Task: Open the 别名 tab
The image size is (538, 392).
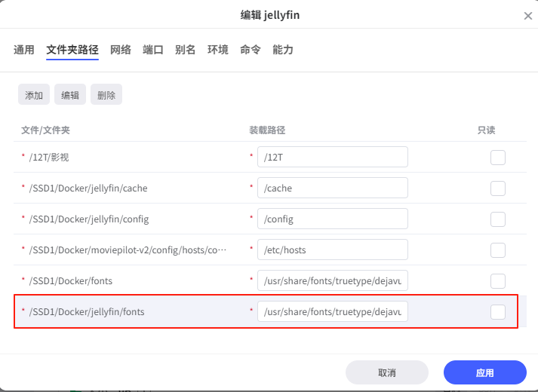Action: click(186, 50)
